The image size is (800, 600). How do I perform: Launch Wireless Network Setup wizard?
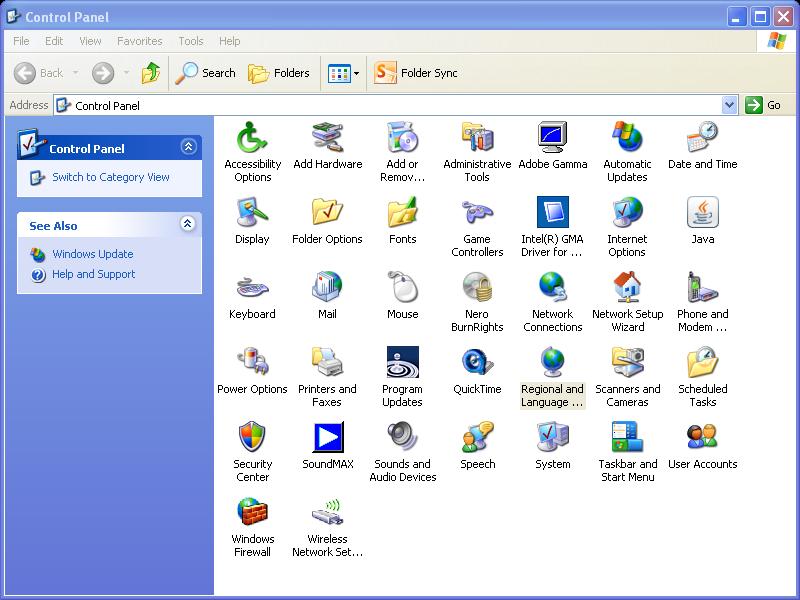tap(328, 527)
